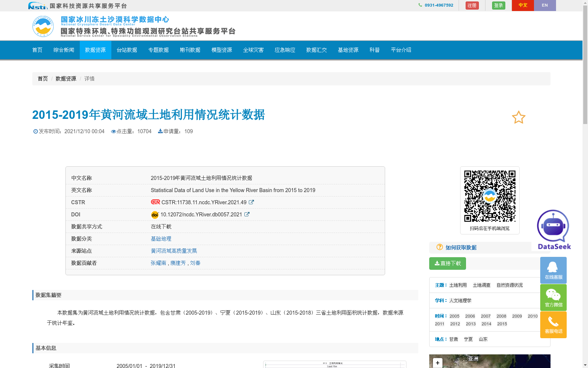Screen dimensions: 588x368
Task: Select the 2010 time tag
Action: [533, 316]
